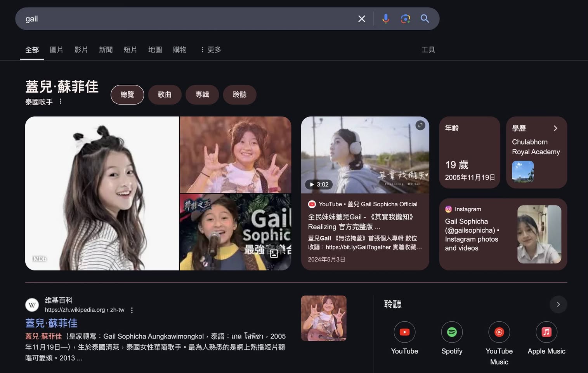Viewport: 588px width, 373px height.
Task: Open Spotify listening icon
Action: [x=452, y=332]
